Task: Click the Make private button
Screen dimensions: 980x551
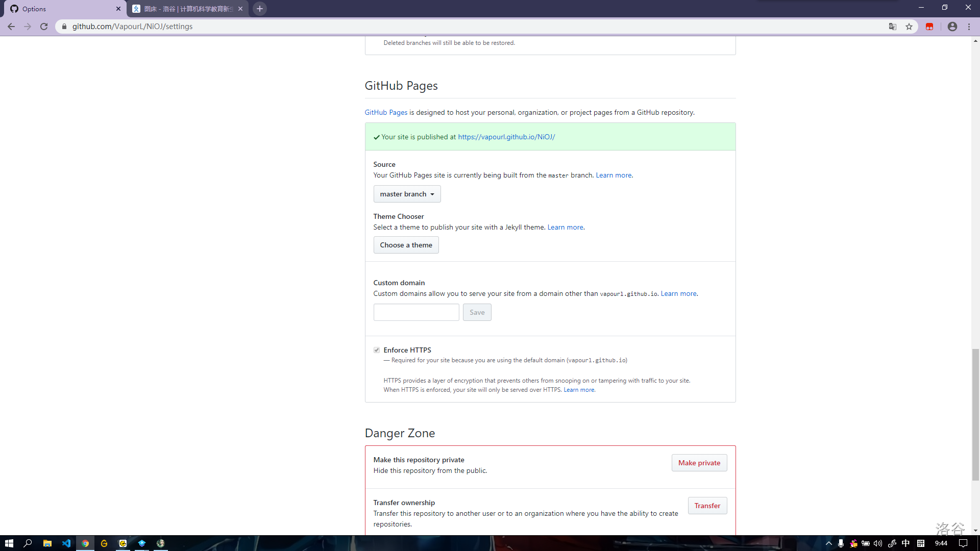Action: pyautogui.click(x=699, y=463)
